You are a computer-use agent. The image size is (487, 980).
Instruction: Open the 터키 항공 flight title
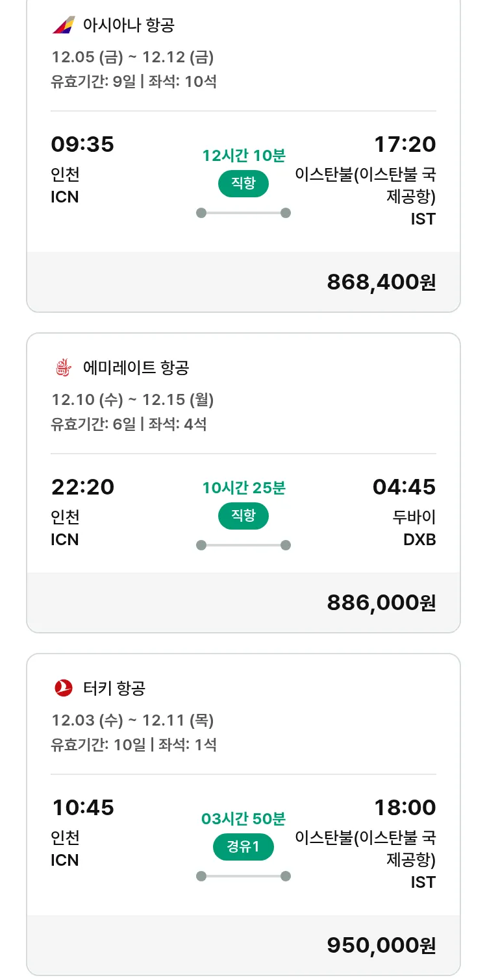point(114,688)
